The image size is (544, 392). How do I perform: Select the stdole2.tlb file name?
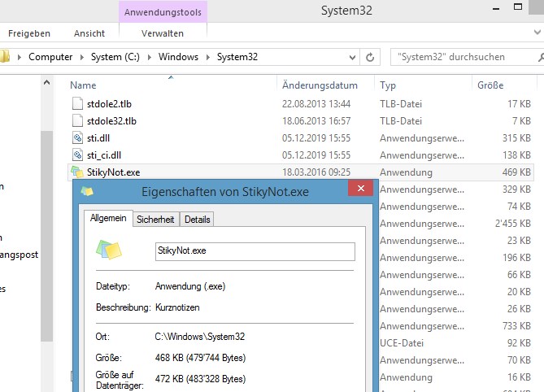[x=109, y=104]
